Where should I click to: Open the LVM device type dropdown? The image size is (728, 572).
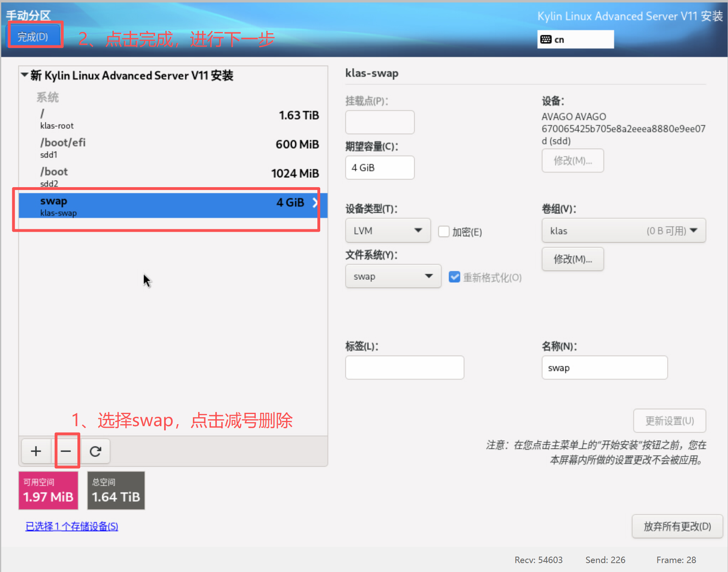tap(388, 231)
